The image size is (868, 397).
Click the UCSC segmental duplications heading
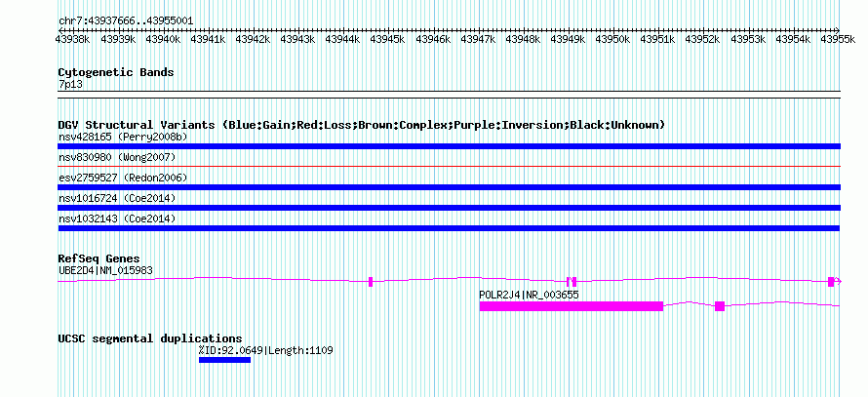coord(150,338)
